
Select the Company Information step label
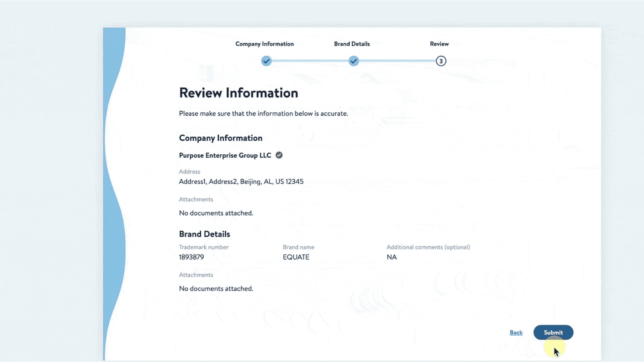pos(264,44)
